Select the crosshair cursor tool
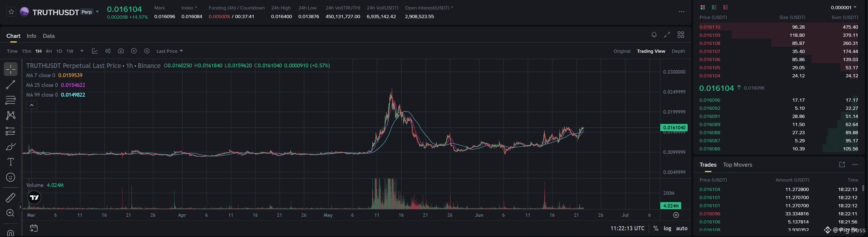This screenshot has width=868, height=237. [11, 69]
